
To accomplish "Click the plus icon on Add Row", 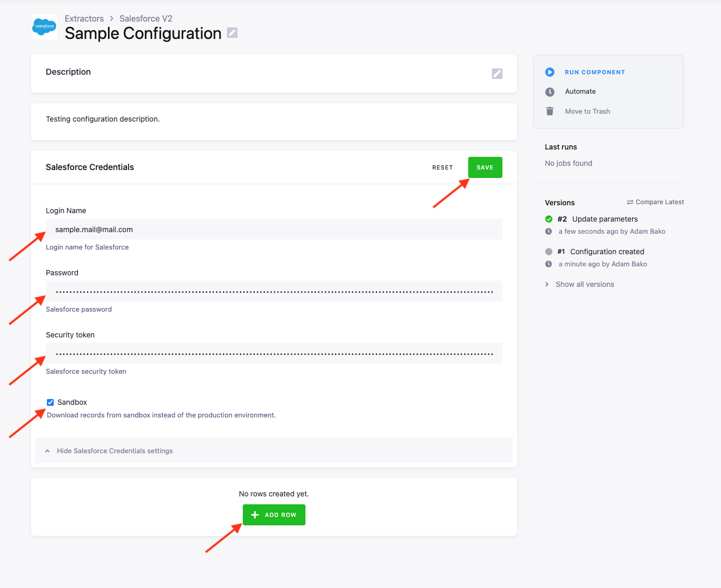I will (255, 515).
